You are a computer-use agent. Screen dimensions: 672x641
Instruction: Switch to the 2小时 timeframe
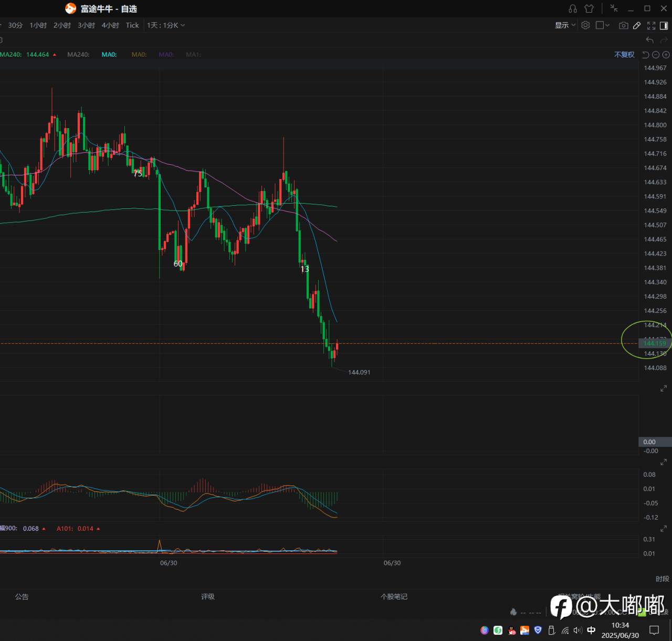[x=62, y=25]
